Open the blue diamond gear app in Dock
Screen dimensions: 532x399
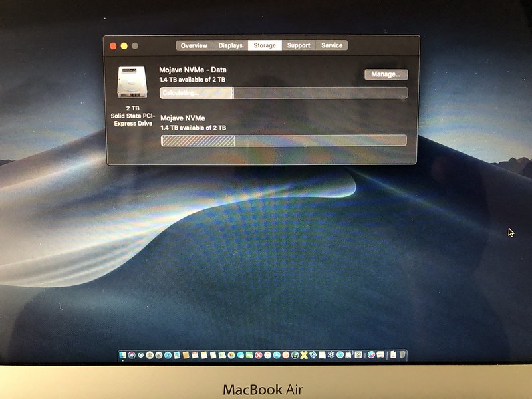tap(313, 355)
